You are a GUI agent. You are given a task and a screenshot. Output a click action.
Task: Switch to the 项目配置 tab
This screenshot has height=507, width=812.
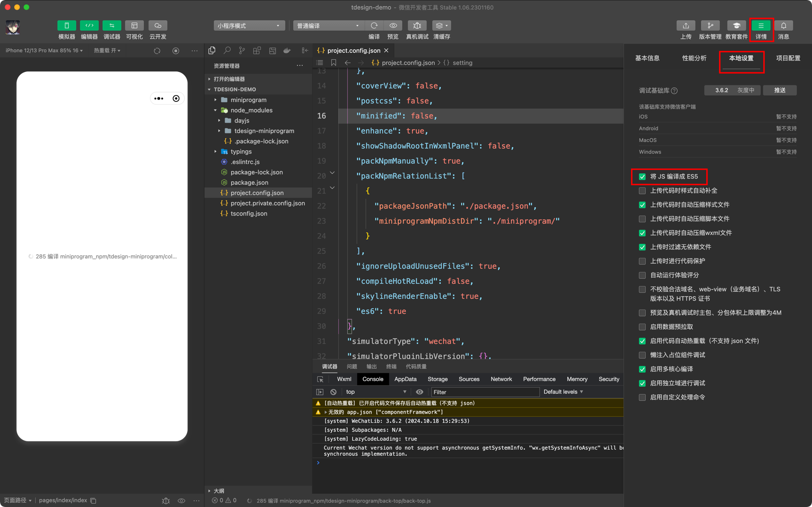coord(788,58)
